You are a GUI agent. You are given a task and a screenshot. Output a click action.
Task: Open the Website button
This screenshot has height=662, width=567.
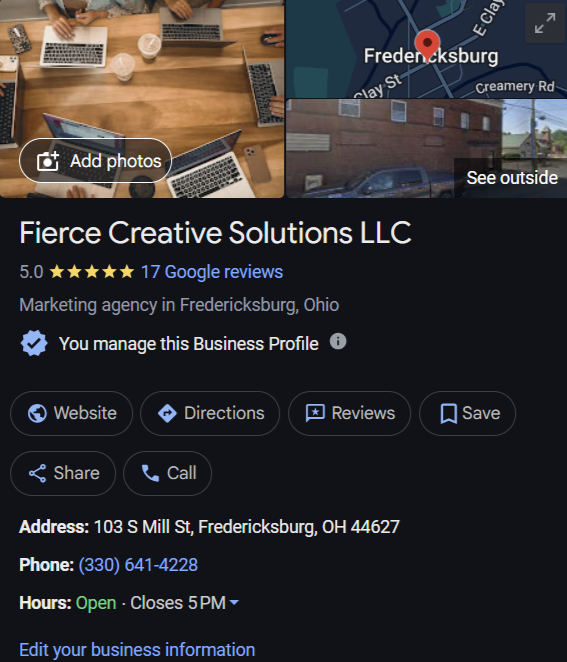(x=71, y=413)
